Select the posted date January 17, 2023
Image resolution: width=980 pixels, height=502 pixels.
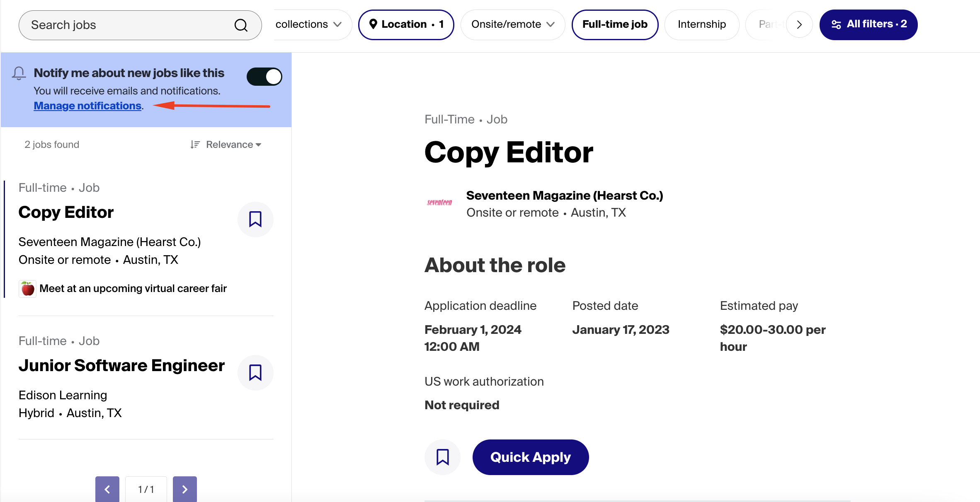pyautogui.click(x=621, y=330)
